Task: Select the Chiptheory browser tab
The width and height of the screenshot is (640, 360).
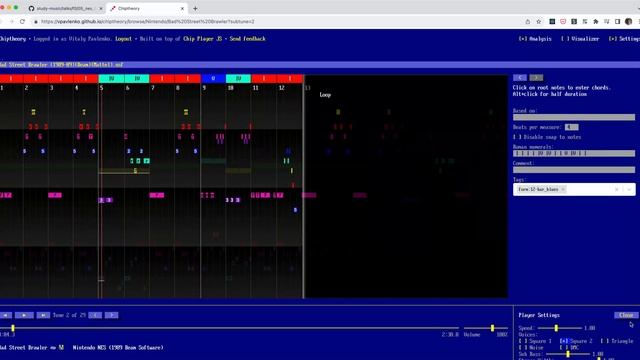Action: pyautogui.click(x=147, y=8)
